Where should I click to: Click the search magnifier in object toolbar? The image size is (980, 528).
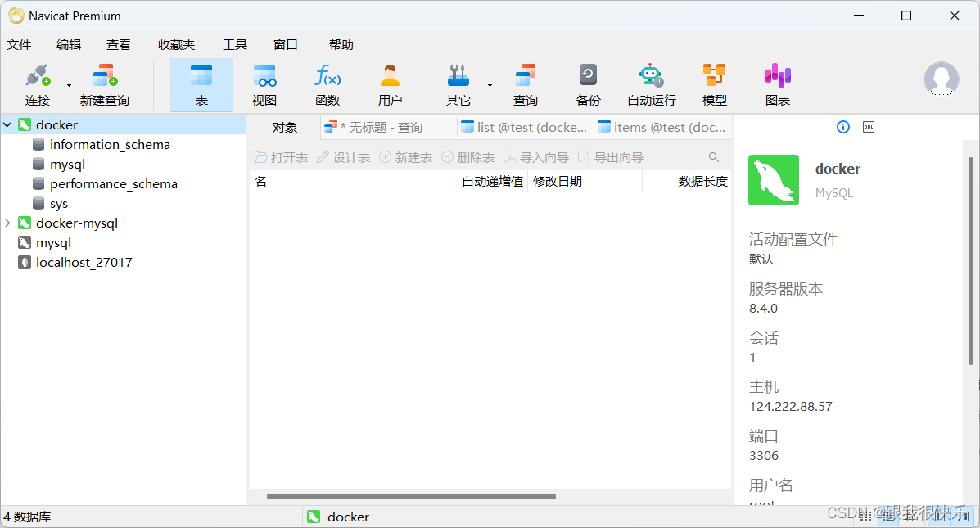714,157
